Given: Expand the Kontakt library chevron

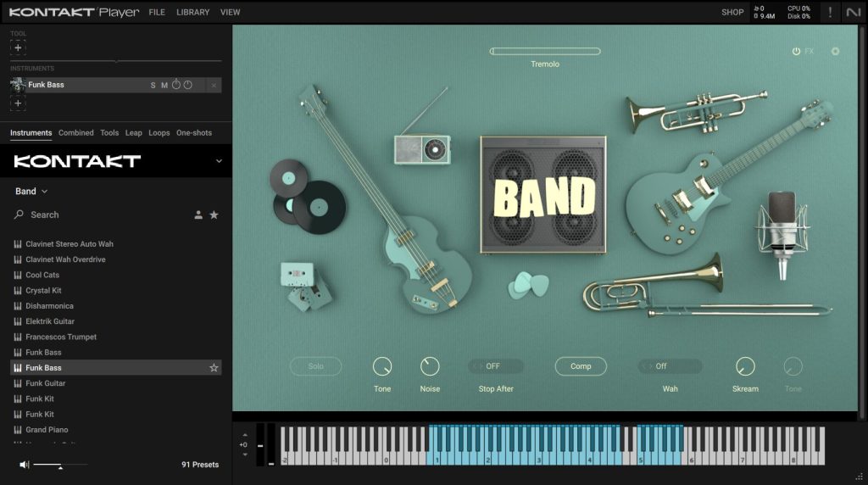Looking at the screenshot, I should pos(219,161).
